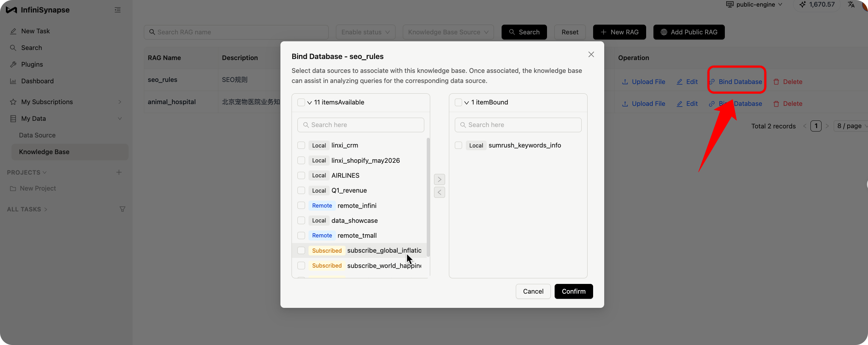Delete the seo_rules knowledge base
The width and height of the screenshot is (868, 345).
coord(788,82)
